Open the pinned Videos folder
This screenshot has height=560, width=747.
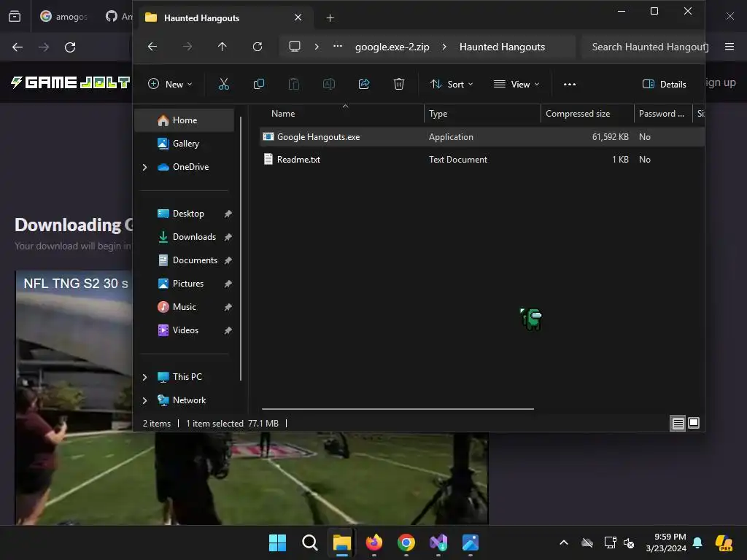(185, 330)
